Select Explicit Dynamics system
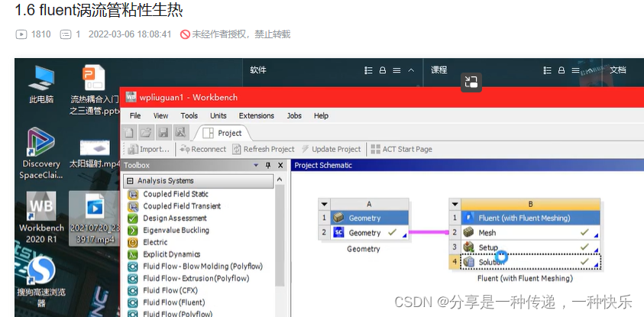Viewport: 644px width, 317px height. point(164,254)
